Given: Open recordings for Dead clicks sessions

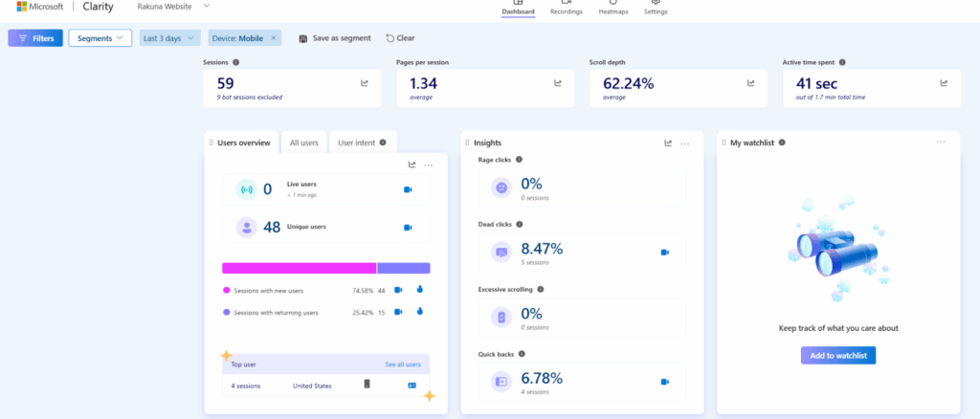Looking at the screenshot, I should click(664, 253).
